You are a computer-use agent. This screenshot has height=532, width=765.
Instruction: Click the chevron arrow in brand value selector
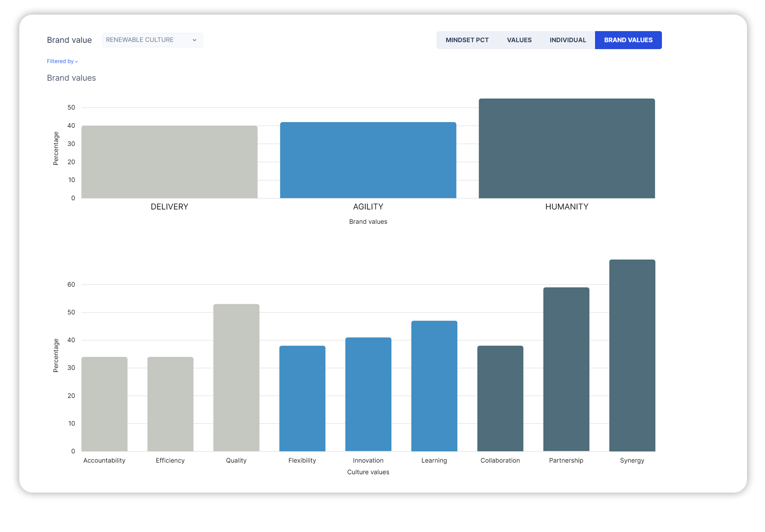click(194, 40)
